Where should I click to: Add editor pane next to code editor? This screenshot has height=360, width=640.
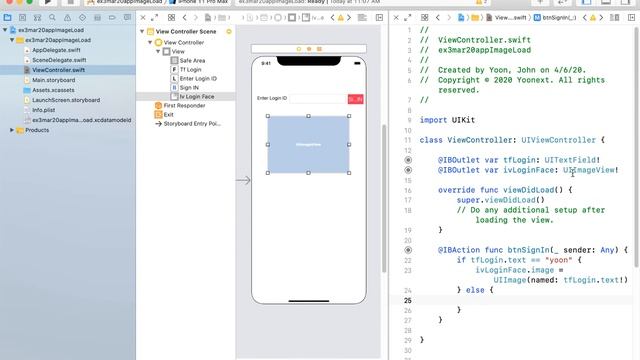[631, 18]
